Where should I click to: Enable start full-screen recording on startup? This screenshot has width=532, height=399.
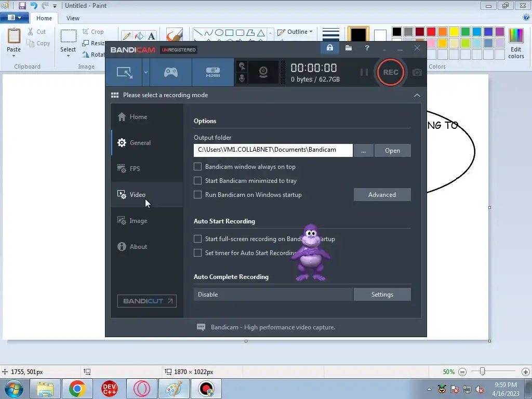pyautogui.click(x=197, y=239)
